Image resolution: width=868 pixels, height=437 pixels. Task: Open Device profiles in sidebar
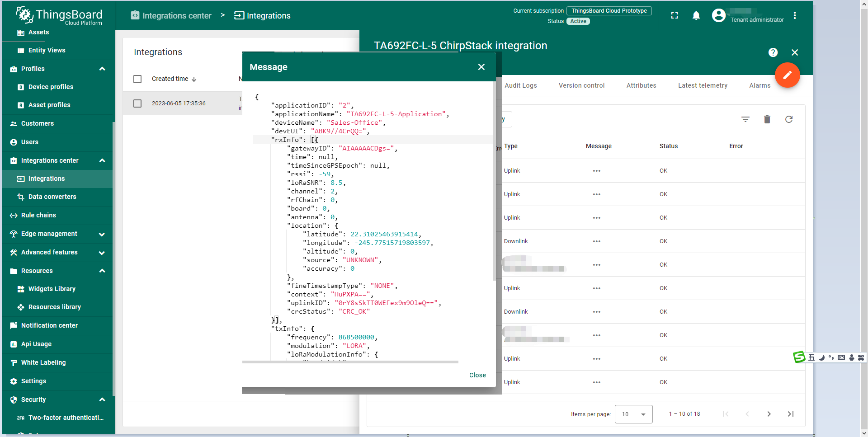click(x=57, y=87)
